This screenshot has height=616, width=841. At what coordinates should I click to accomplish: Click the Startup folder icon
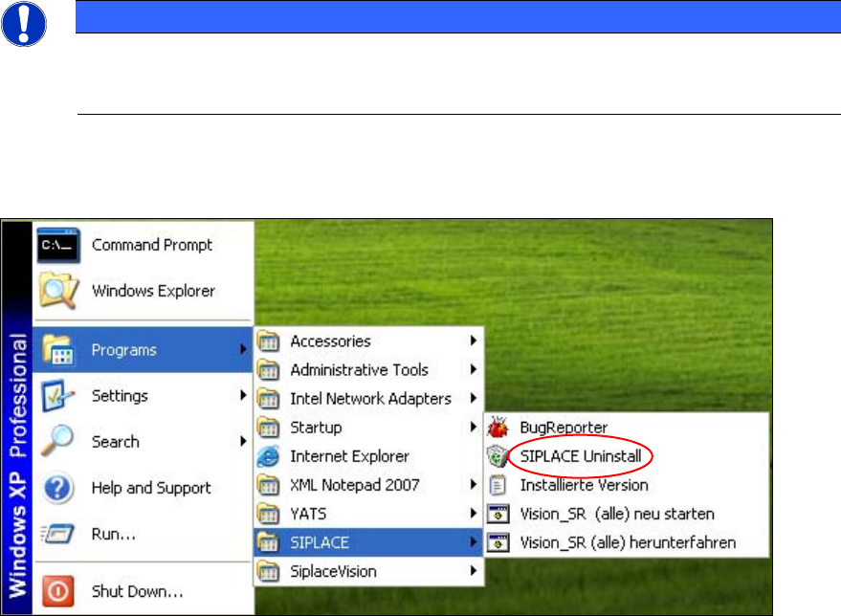(268, 428)
